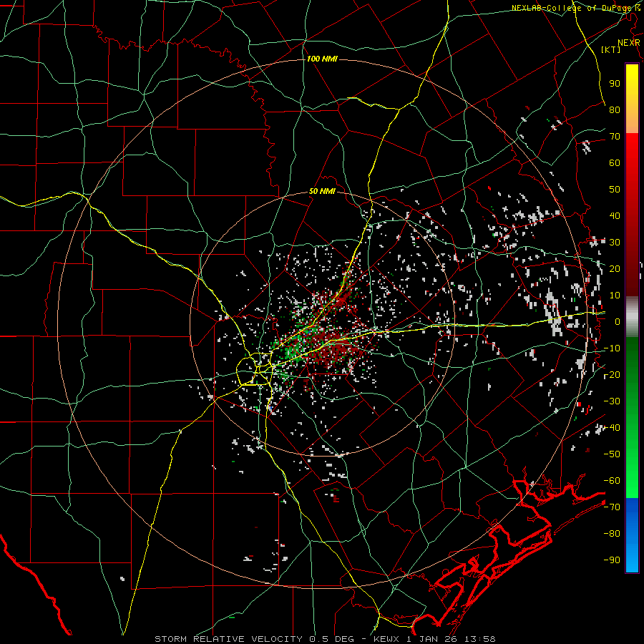Viewport: 644px width, 644px height.
Task: Click the -10 value on velocity scale
Action: (x=612, y=348)
